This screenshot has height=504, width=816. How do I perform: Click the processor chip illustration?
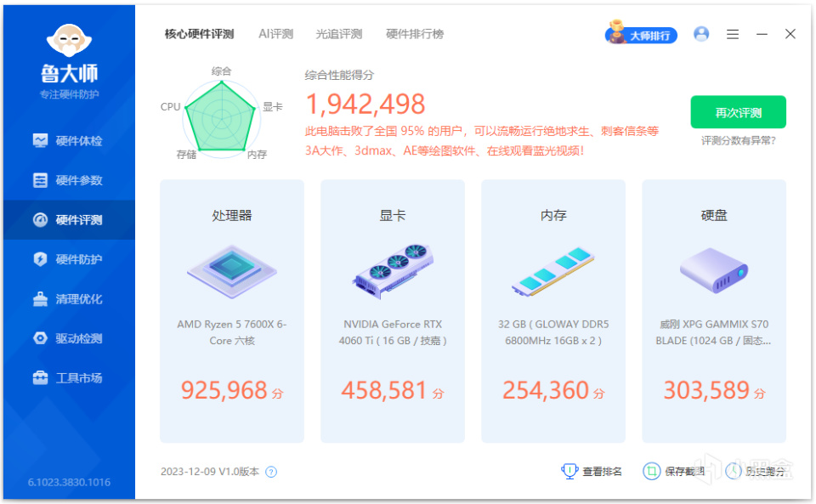tap(232, 271)
